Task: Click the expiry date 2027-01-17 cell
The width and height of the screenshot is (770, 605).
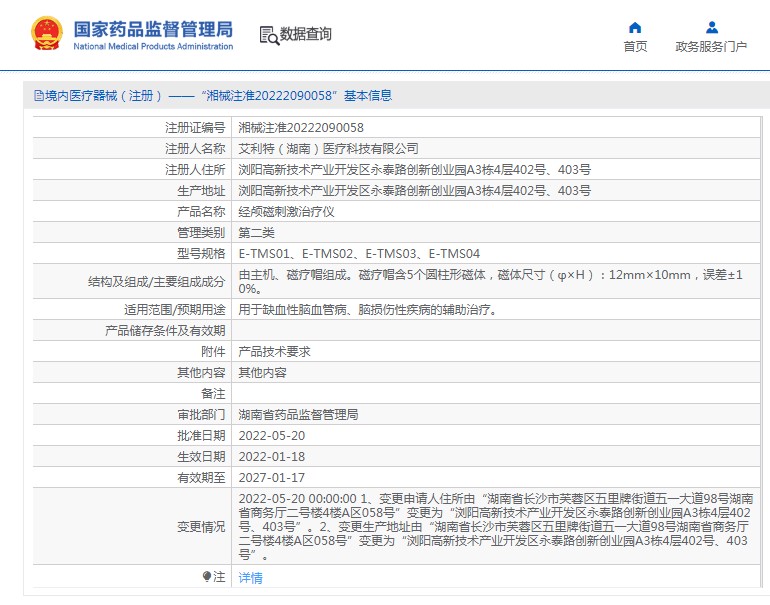Action: click(271, 477)
